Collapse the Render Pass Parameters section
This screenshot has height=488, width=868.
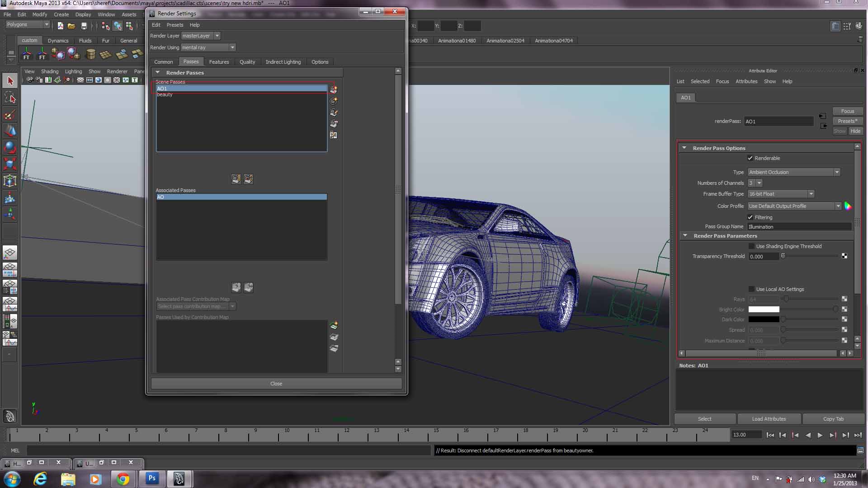coord(685,235)
